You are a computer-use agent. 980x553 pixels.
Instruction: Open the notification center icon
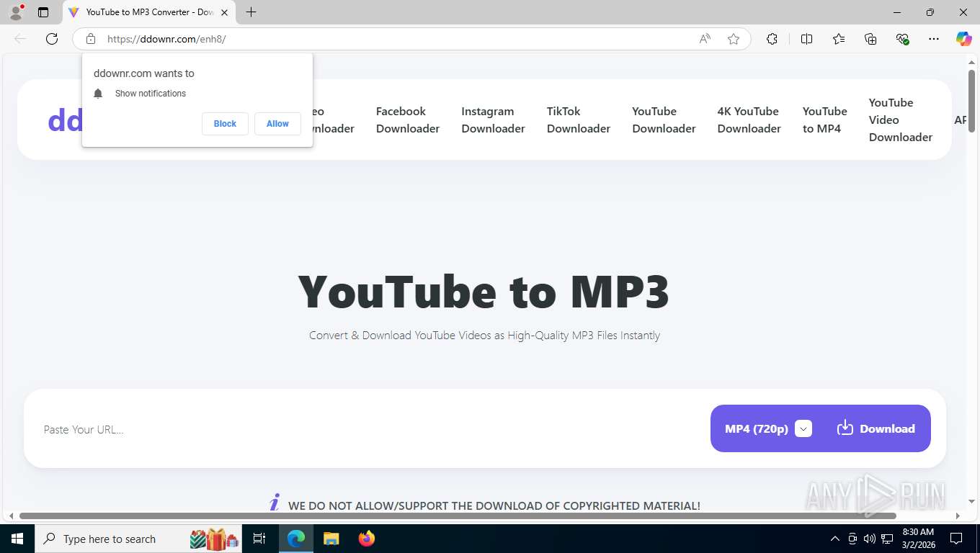[956, 539]
